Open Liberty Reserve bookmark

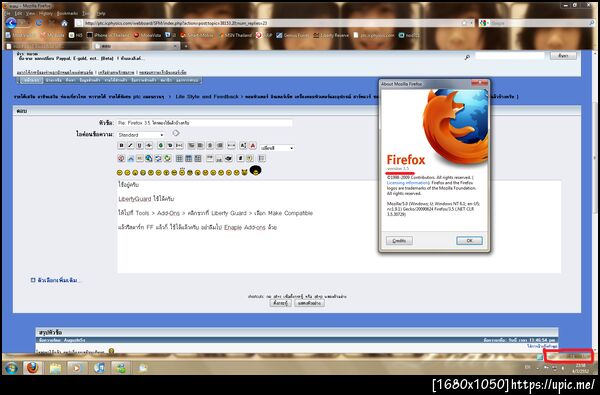pos(331,35)
